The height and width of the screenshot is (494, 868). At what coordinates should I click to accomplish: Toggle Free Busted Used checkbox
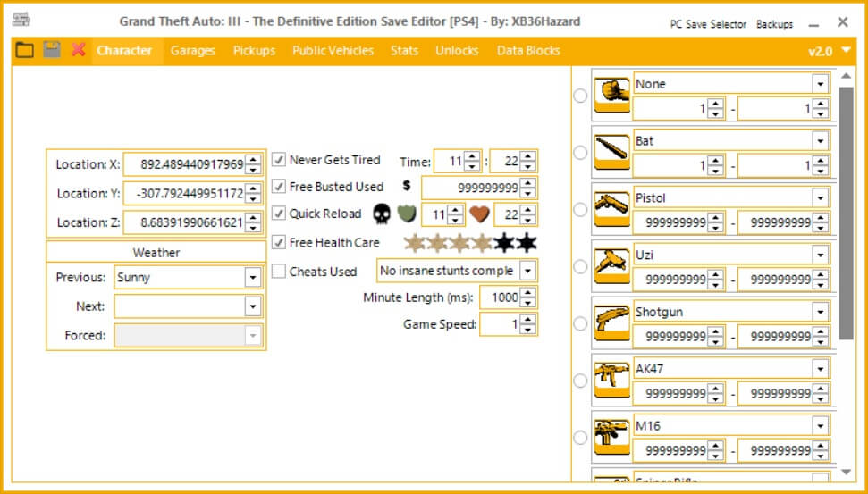279,187
